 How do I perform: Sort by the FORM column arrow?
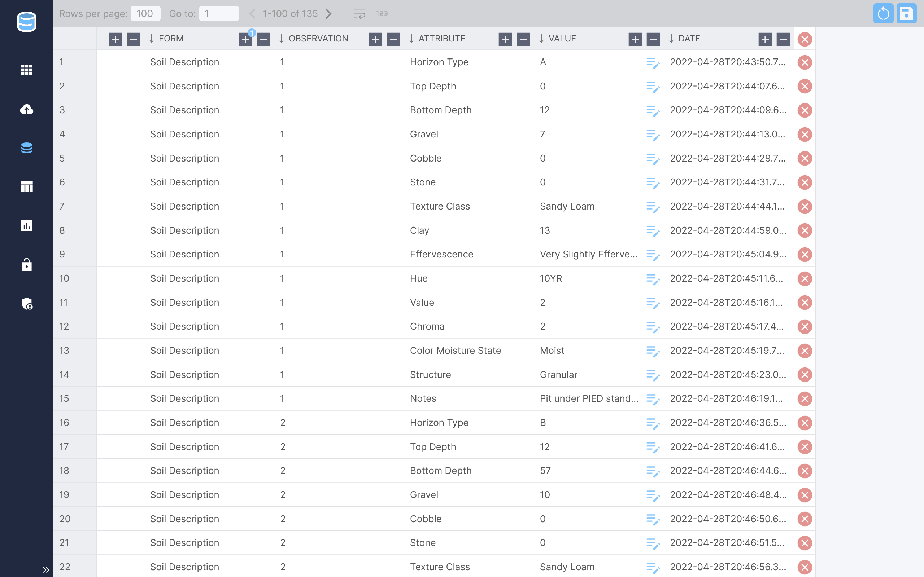(152, 39)
